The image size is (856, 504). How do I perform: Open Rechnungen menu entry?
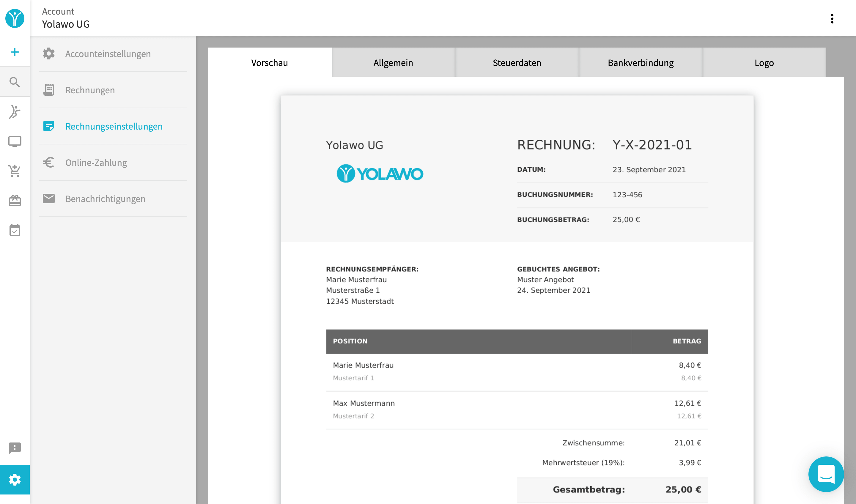click(x=113, y=90)
